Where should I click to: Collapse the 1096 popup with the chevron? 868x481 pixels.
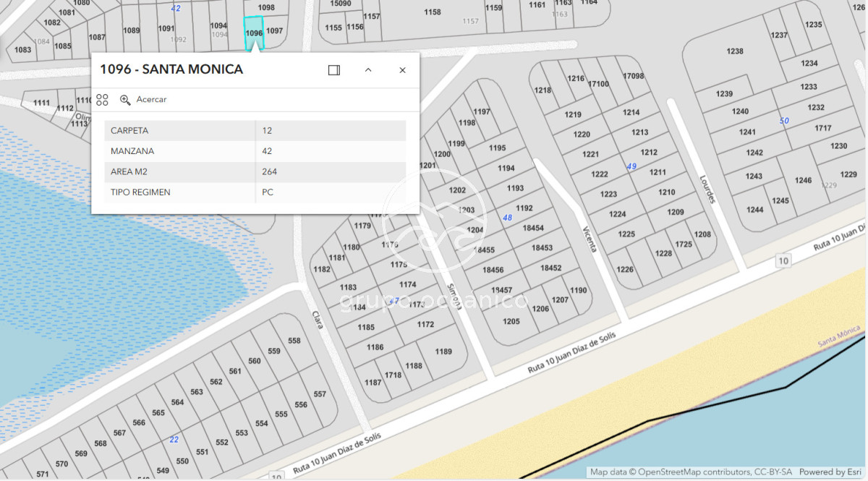(368, 70)
